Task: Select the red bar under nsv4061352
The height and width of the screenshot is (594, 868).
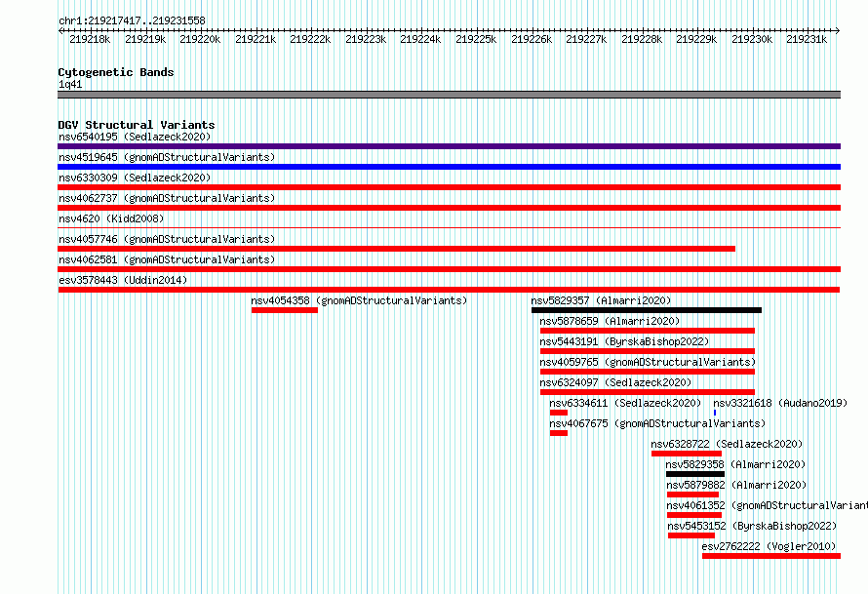Action: pyautogui.click(x=694, y=515)
